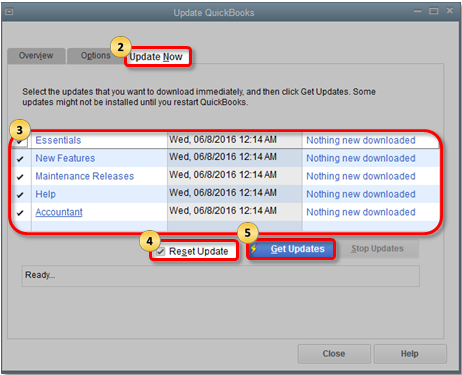Screen dimensions: 462x375
Task: Select Maintenance Releases row's download status
Action: tap(361, 176)
